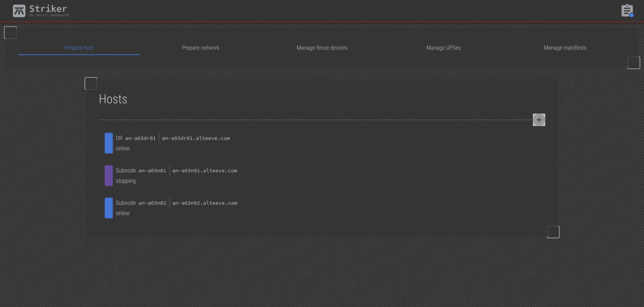Click the stopping status of an-a03n01
Image resolution: width=644 pixels, height=307 pixels.
[126, 181]
